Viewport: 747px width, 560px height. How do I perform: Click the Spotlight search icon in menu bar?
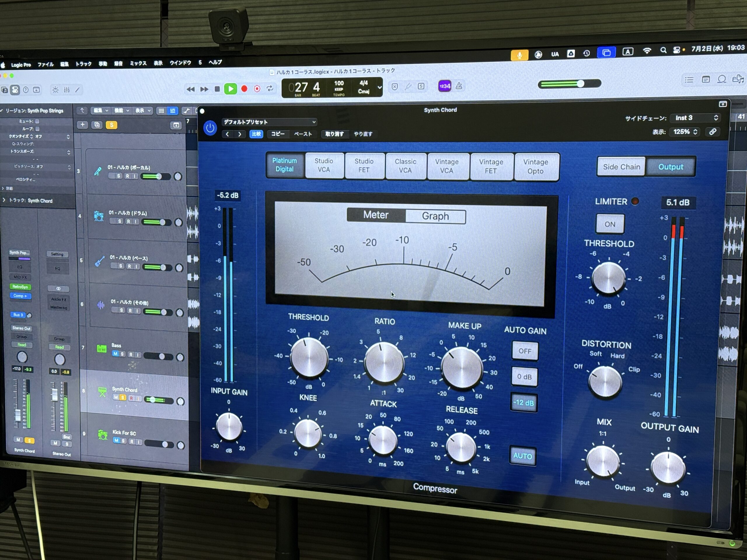tap(663, 50)
